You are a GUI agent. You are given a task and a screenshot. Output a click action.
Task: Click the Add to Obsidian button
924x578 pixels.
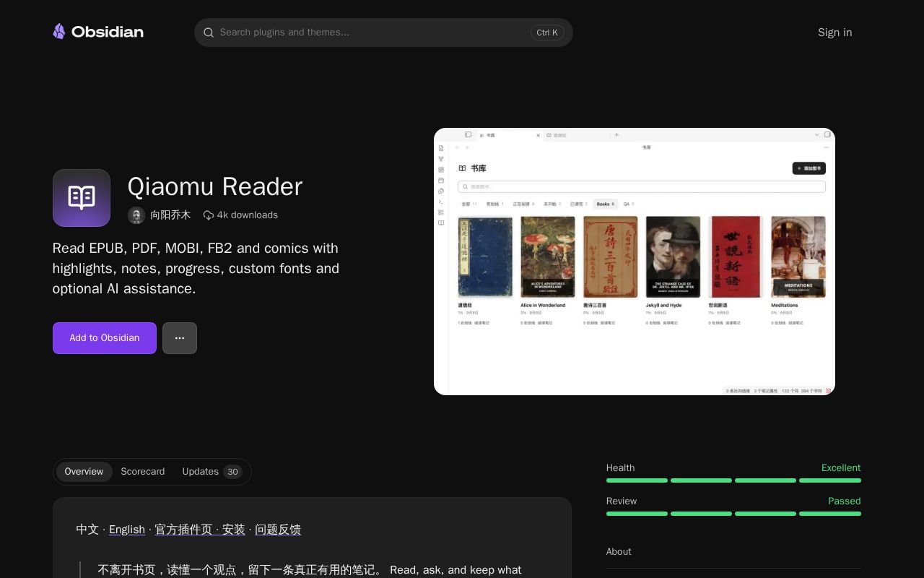(105, 338)
